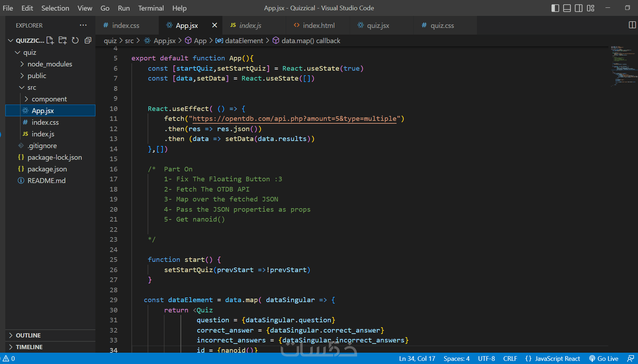The height and width of the screenshot is (364, 638).
Task: Open the Edit menu
Action: [27, 8]
